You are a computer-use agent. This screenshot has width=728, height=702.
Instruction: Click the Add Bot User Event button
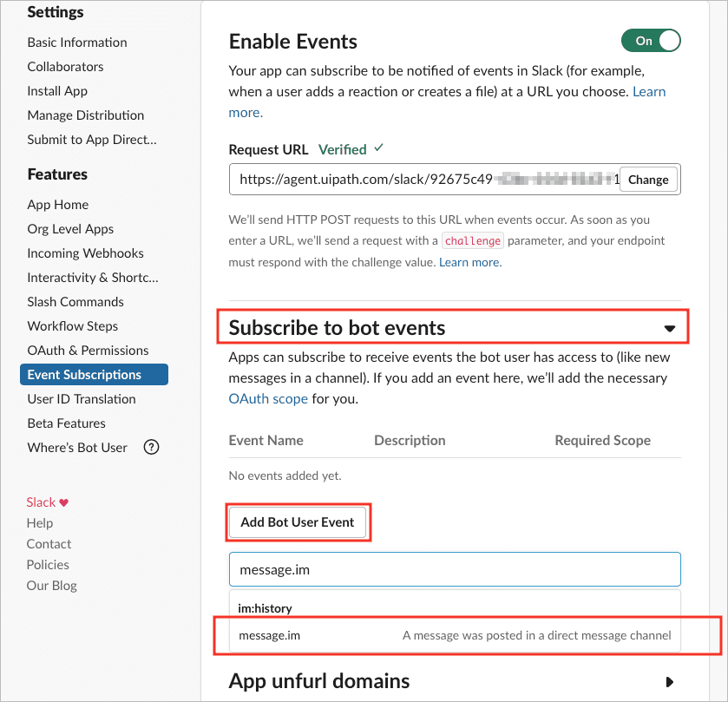[298, 522]
